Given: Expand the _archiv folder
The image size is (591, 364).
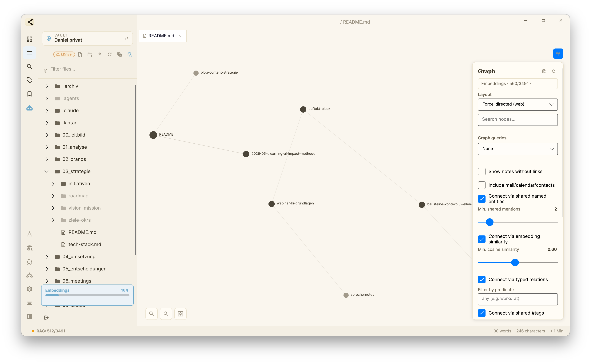Looking at the screenshot, I should click(x=47, y=86).
